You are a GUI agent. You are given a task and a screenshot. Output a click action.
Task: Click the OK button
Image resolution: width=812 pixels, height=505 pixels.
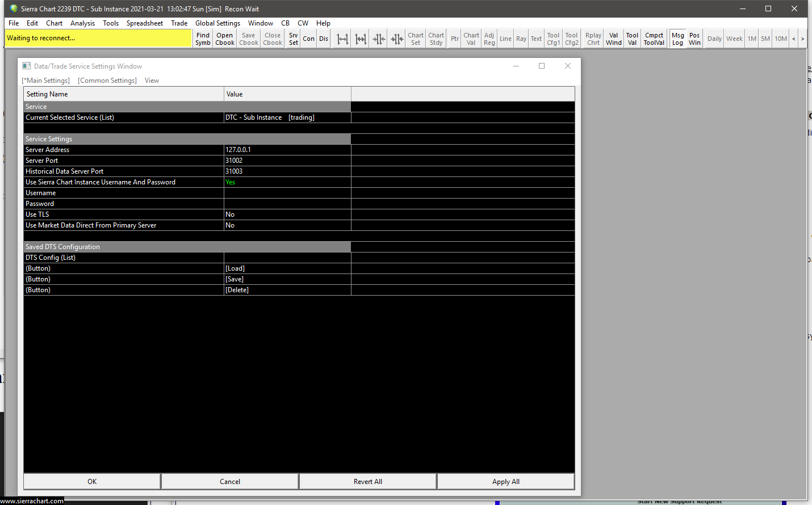pyautogui.click(x=92, y=482)
